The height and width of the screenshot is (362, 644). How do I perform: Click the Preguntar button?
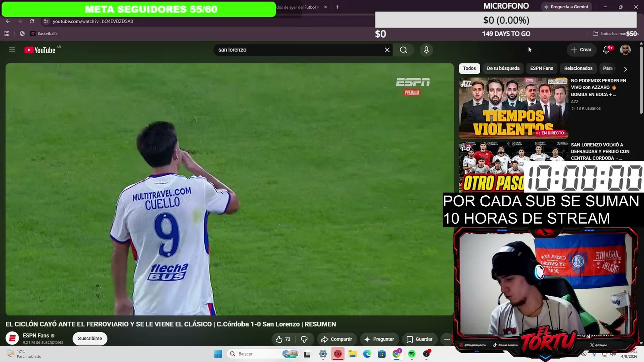[379, 339]
